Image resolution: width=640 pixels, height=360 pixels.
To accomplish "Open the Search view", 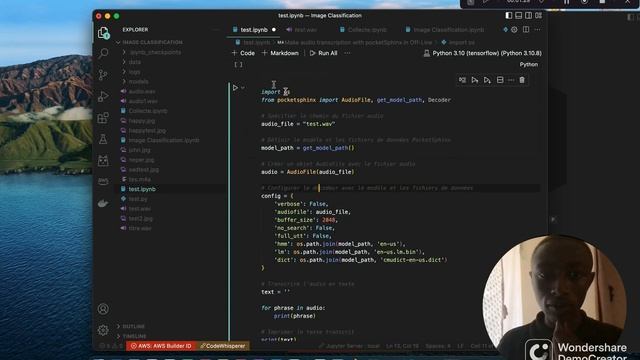I will coord(103,53).
